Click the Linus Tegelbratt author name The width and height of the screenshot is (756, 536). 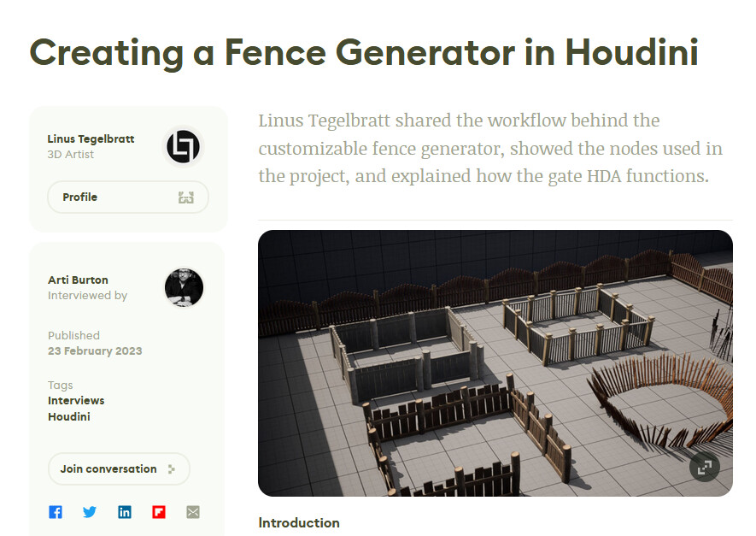pos(91,139)
